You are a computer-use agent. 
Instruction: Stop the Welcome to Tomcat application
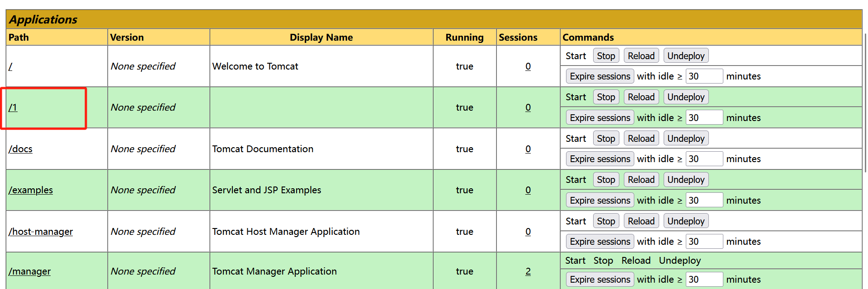tap(606, 56)
